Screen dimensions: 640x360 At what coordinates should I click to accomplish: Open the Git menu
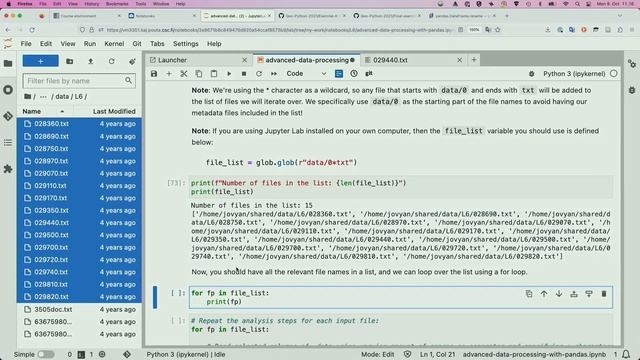(137, 44)
